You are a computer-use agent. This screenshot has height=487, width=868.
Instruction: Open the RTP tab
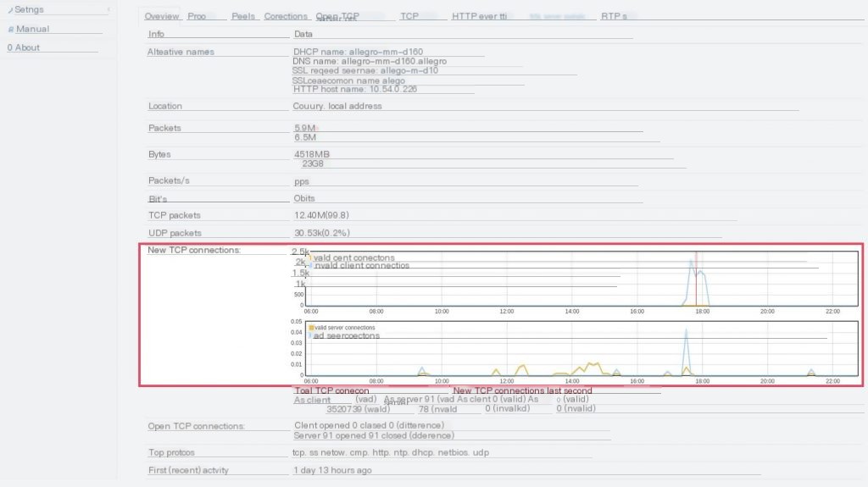click(x=614, y=16)
